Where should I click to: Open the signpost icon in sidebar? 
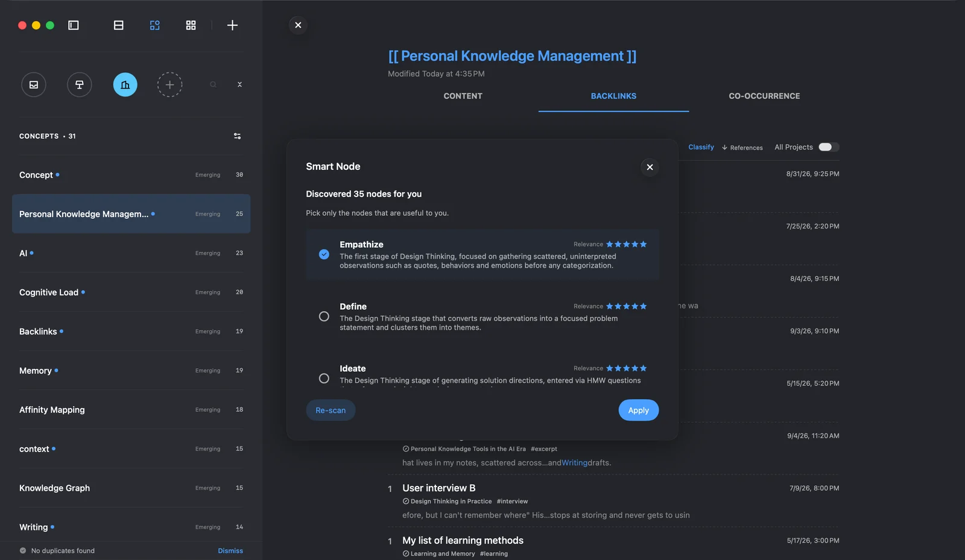pos(80,85)
